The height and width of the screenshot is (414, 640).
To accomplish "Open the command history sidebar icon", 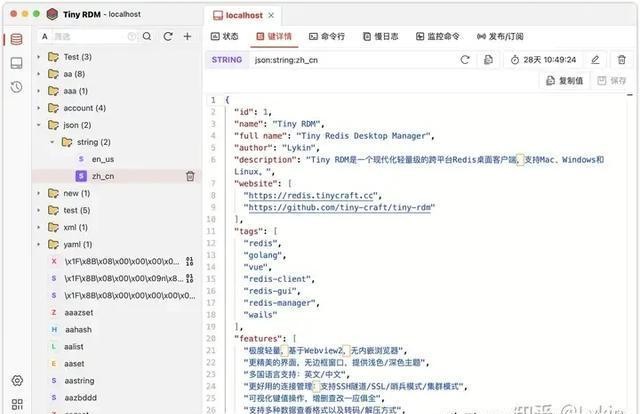I will [x=16, y=87].
